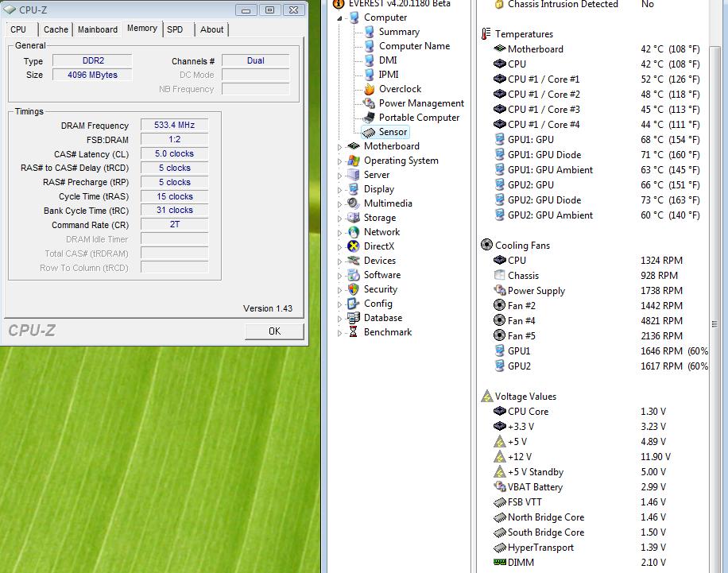Select the 'CPU #1 / Core #1' row
The height and width of the screenshot is (573, 728).
coord(597,79)
